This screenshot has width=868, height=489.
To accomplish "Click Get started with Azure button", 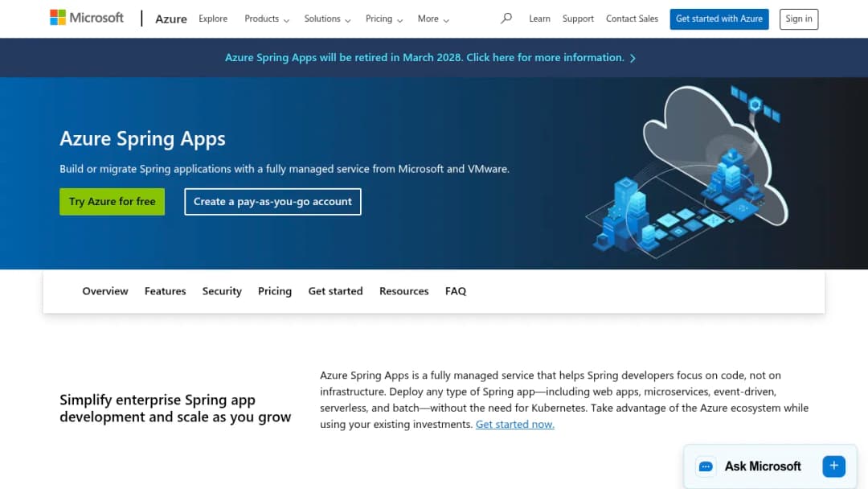I will (719, 18).
